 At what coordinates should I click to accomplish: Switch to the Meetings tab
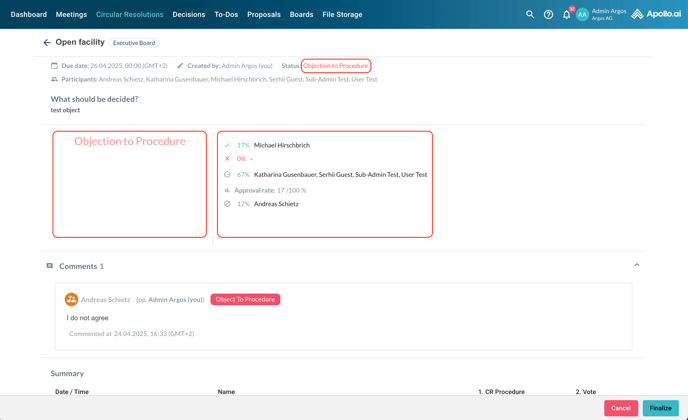[x=71, y=15]
